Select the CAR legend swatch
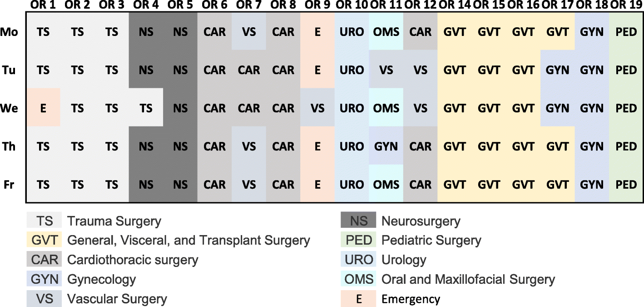Viewport: 644px width, 307px height. pyautogui.click(x=44, y=260)
